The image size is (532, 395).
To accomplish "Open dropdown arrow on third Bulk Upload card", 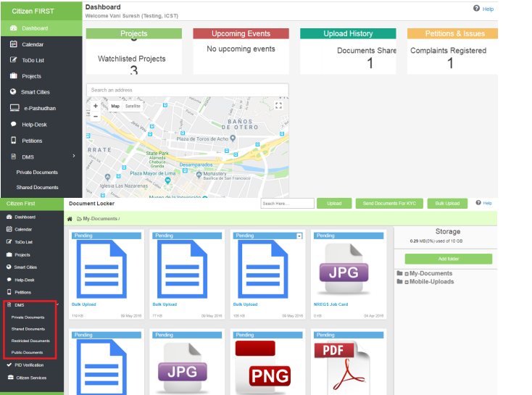I will tap(299, 236).
